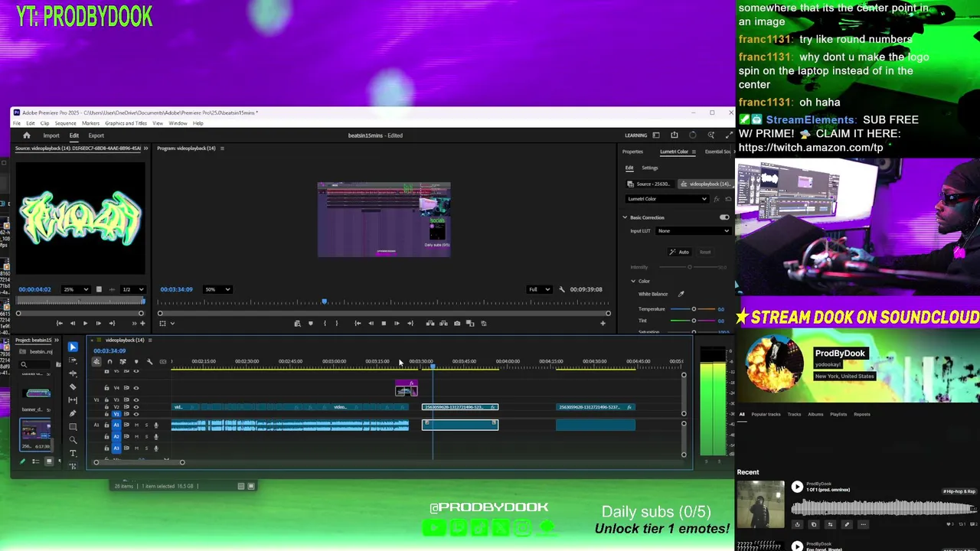Click the Program monitor playhead marker
The width and height of the screenshot is (980, 551).
[x=325, y=302]
